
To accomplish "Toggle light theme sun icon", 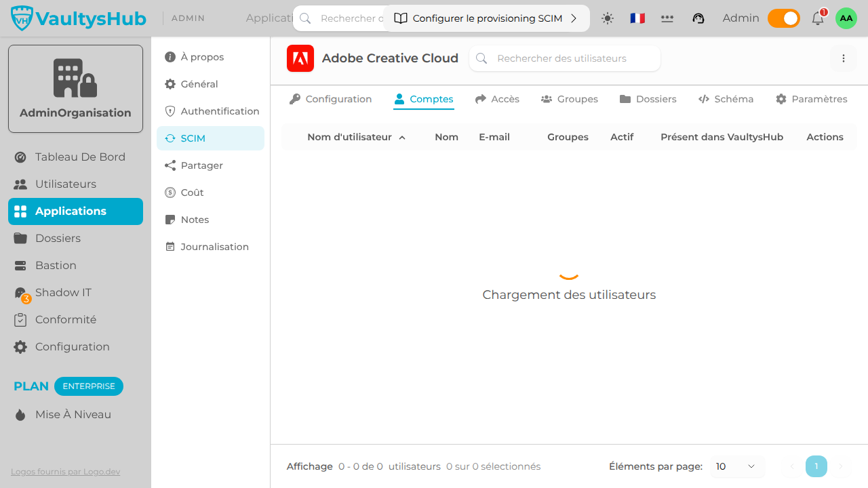I will 608,18.
